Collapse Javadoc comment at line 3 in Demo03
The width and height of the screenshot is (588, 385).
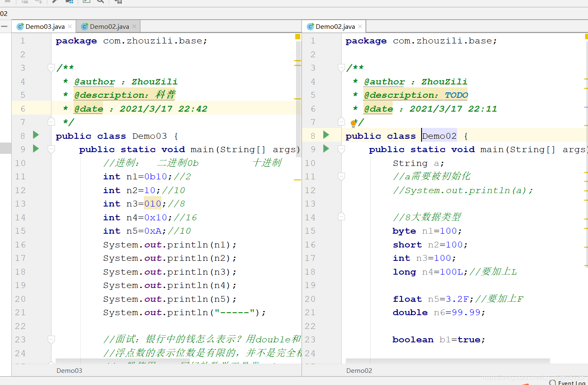coord(51,68)
